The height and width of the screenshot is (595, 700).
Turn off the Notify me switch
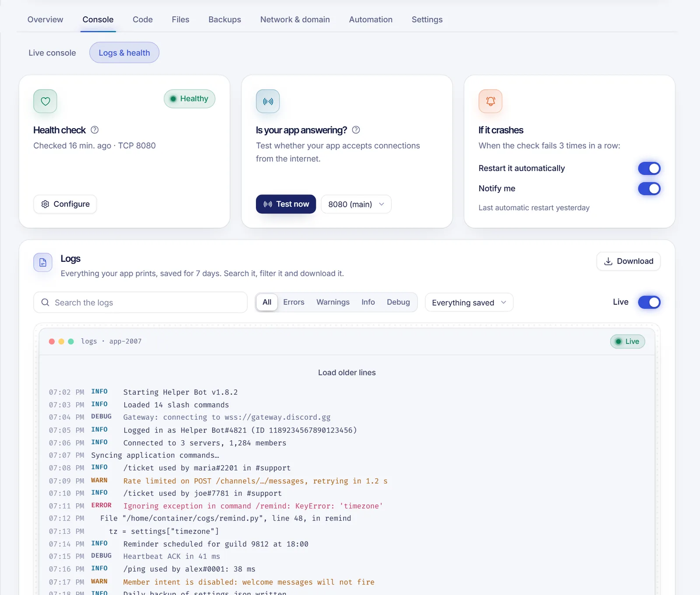point(649,188)
